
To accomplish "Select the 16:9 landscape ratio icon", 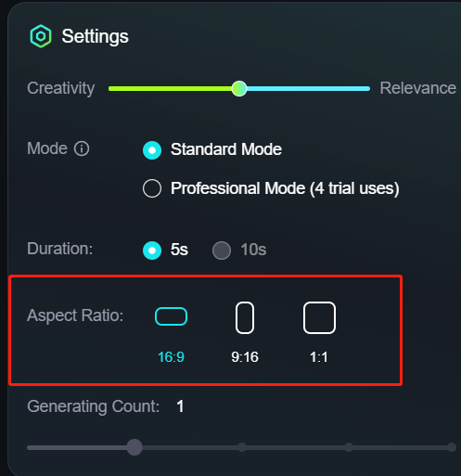I will click(171, 316).
